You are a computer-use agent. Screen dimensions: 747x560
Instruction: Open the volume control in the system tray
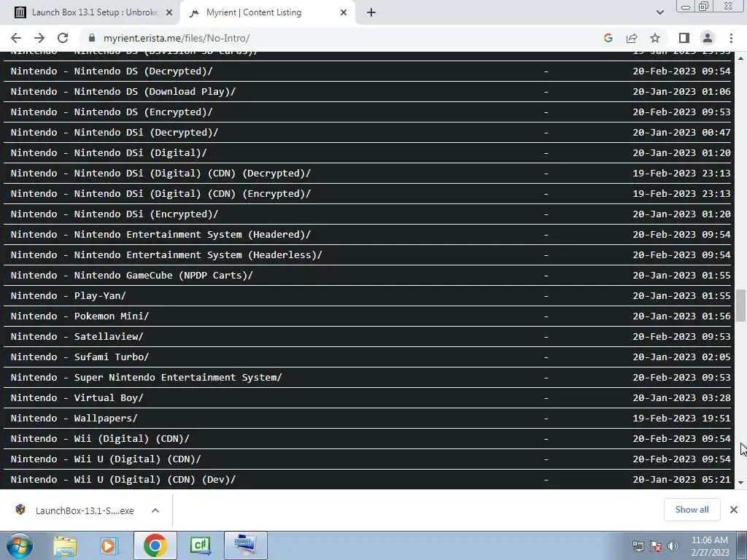[x=673, y=546]
